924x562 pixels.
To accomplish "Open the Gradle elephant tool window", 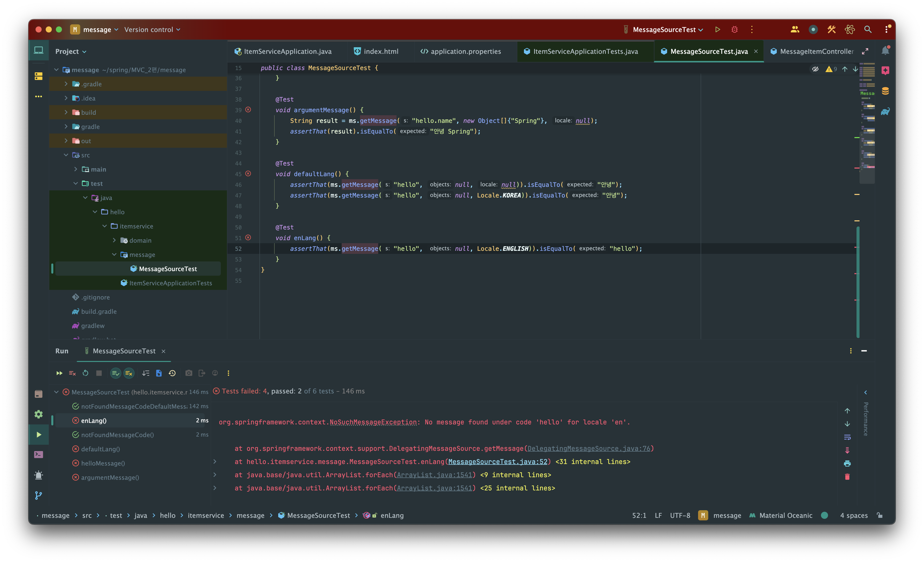I will click(885, 111).
